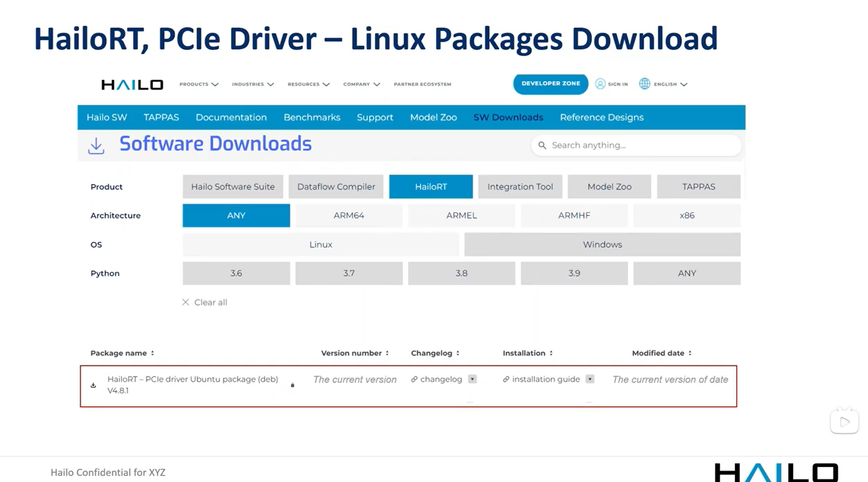Sort by Changelog column arrows
The height and width of the screenshot is (482, 868).
tap(458, 353)
